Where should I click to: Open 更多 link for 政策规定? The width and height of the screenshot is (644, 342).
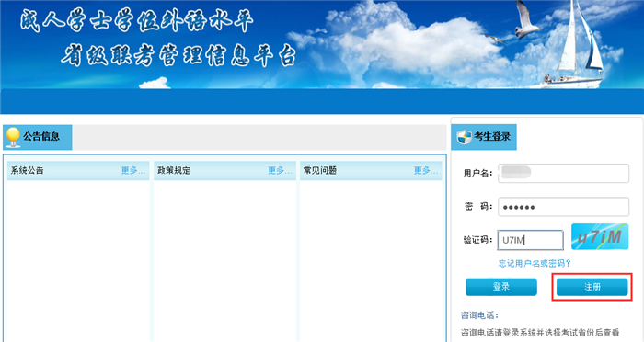[280, 170]
